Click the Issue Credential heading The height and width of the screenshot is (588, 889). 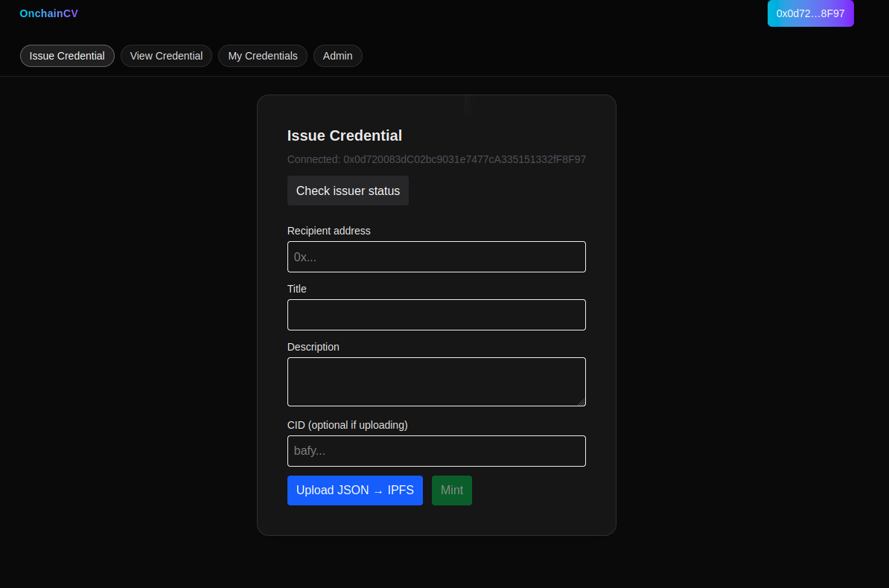tap(345, 135)
